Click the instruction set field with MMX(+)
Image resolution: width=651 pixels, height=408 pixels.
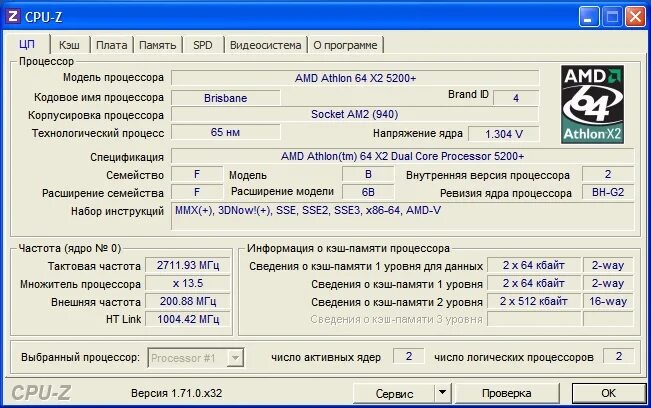click(402, 216)
